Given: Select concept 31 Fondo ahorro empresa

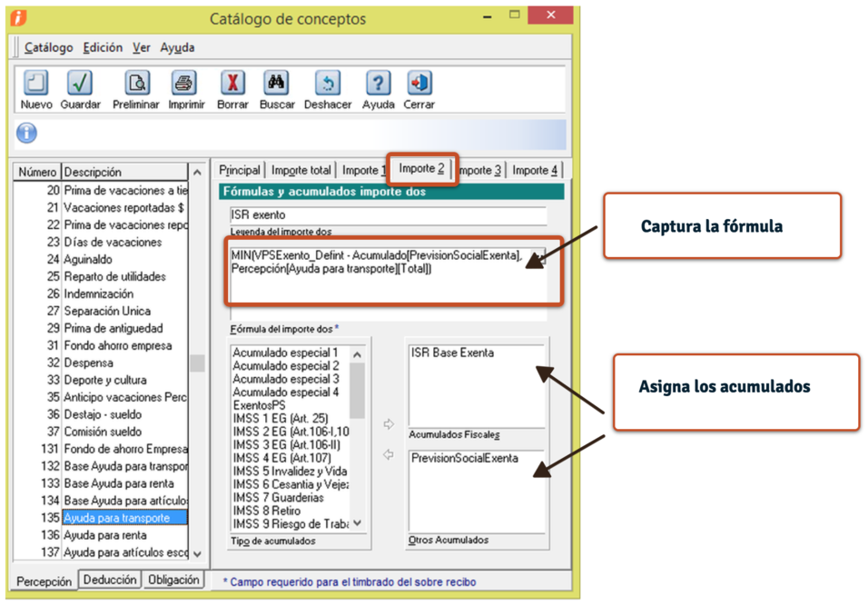Looking at the screenshot, I should [x=101, y=345].
